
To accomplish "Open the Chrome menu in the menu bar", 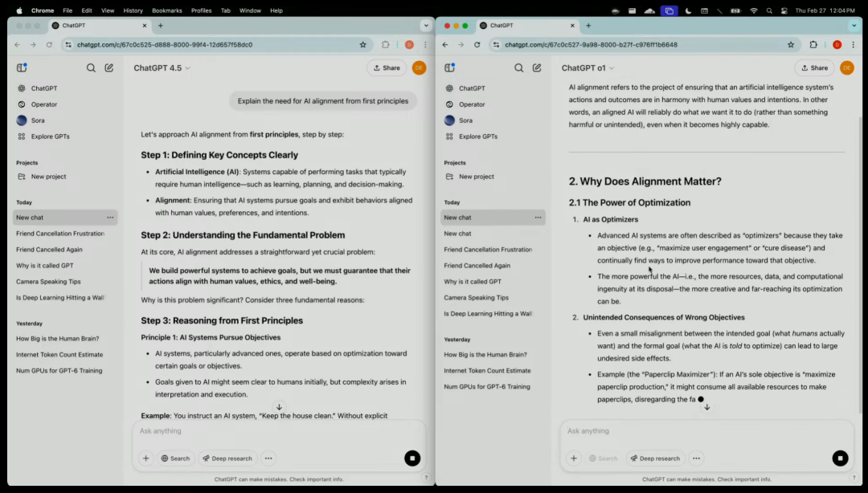I will pos(43,10).
